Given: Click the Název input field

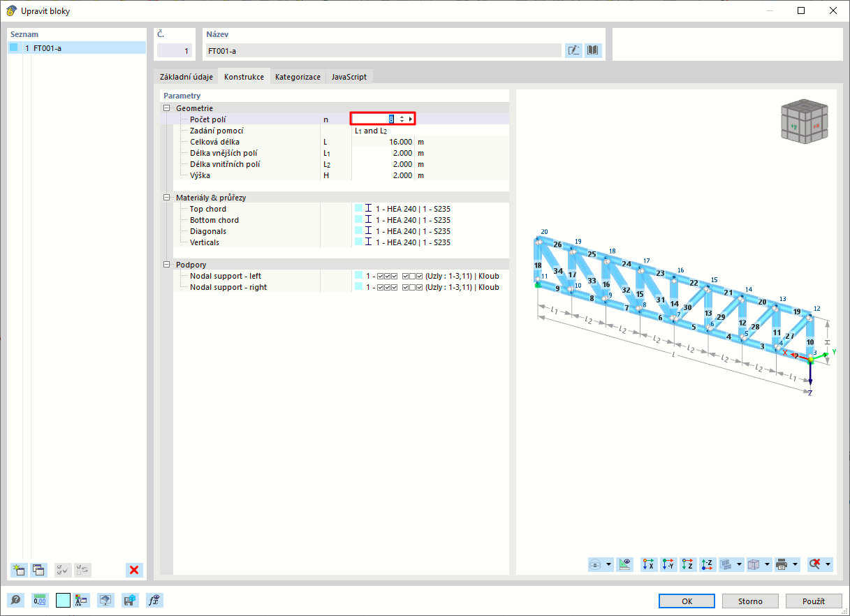Looking at the screenshot, I should coord(383,50).
